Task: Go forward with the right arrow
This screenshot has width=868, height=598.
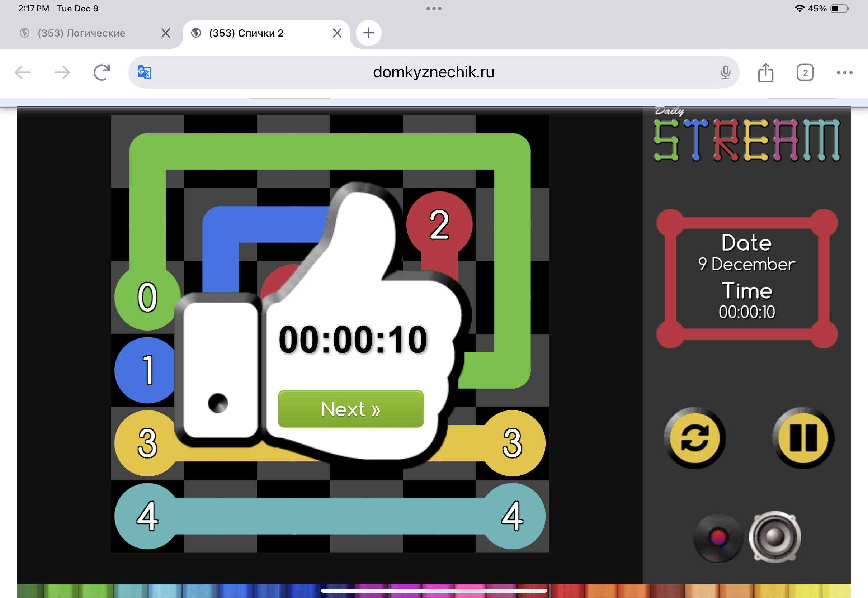Action: coord(62,72)
